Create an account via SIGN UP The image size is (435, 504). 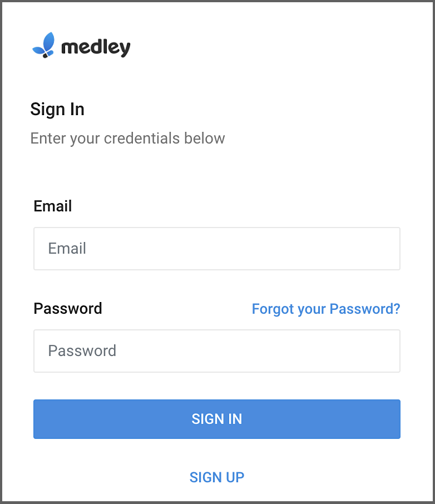point(217,477)
